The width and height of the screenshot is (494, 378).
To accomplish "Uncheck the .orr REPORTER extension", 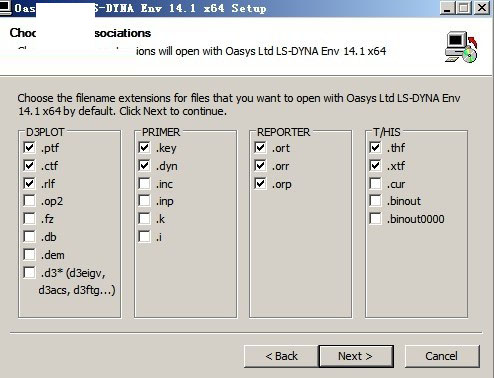I will click(x=260, y=165).
